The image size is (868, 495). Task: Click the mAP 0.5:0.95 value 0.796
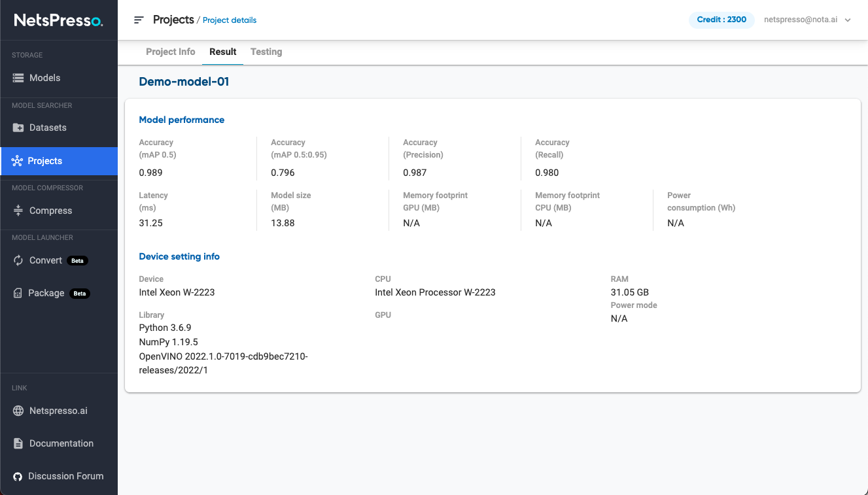coord(283,173)
